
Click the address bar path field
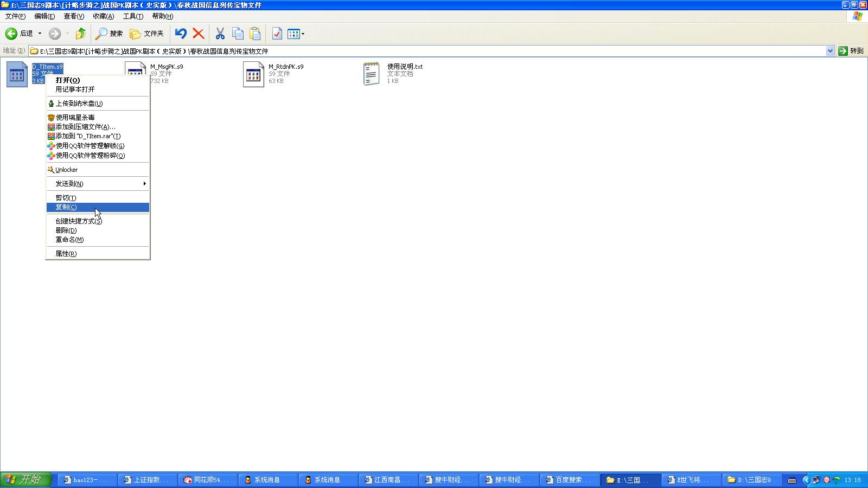(427, 51)
